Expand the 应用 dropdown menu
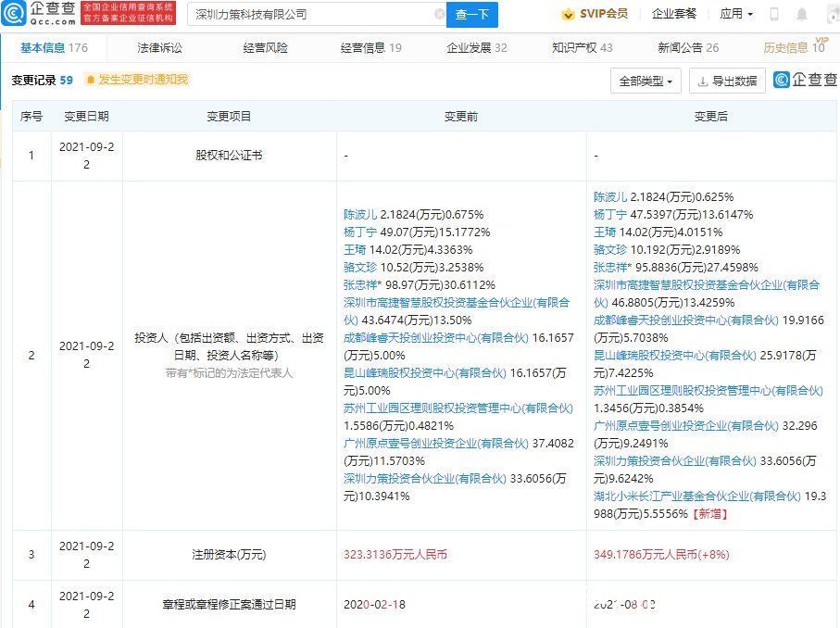 736,14
